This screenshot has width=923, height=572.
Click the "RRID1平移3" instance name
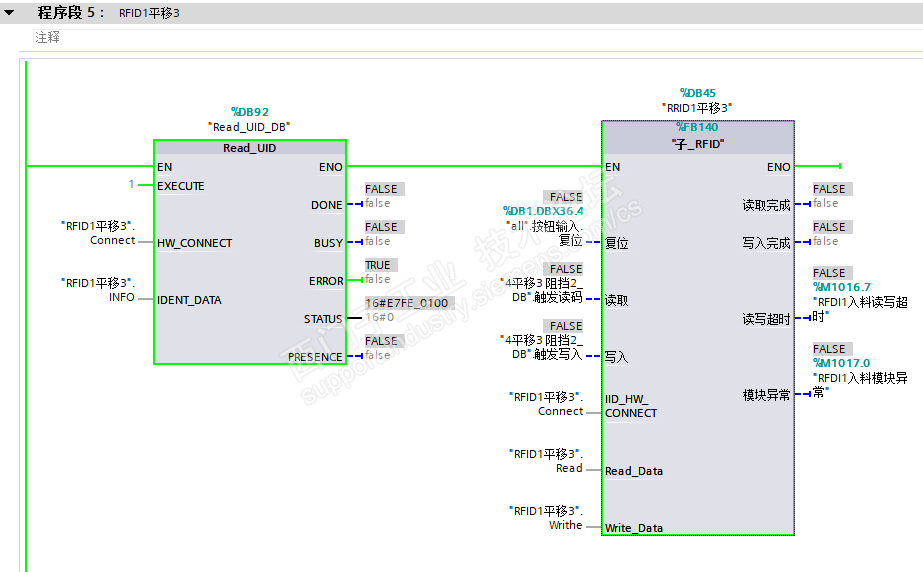697,108
